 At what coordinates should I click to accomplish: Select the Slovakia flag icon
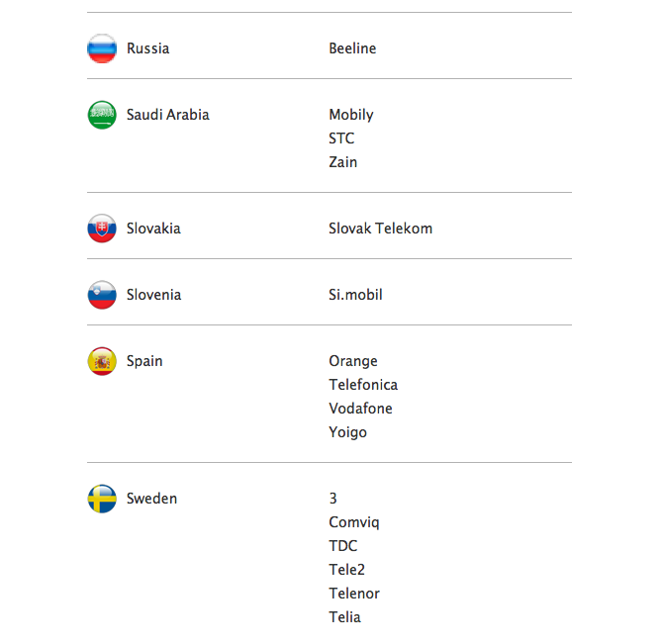[102, 229]
